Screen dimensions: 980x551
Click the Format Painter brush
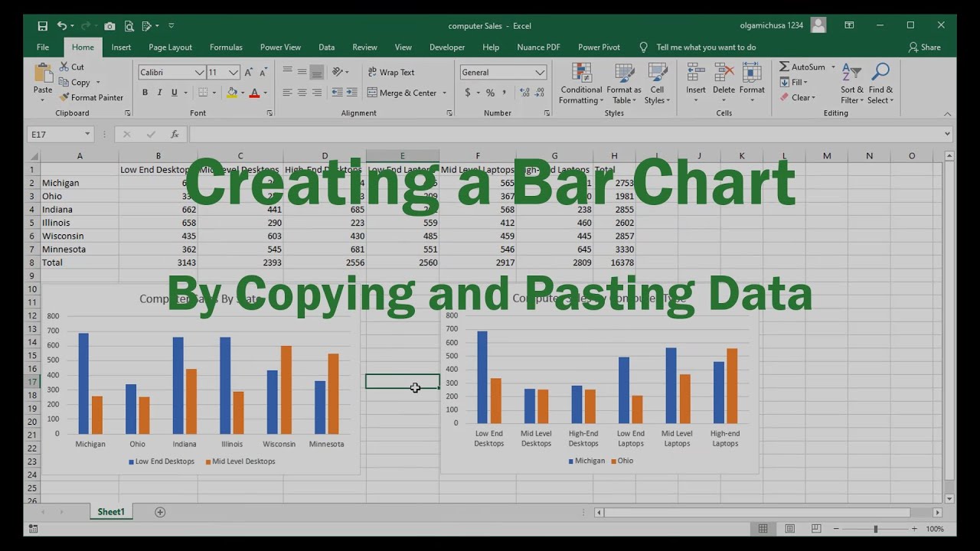(91, 97)
